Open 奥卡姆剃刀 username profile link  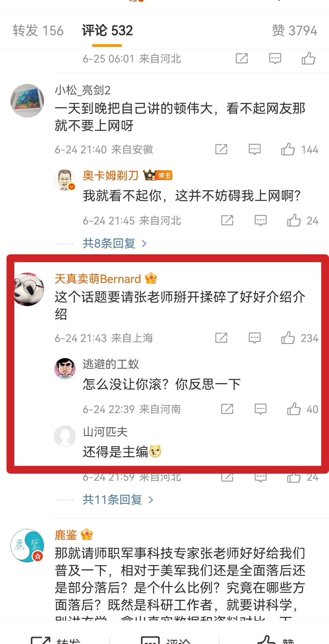[111, 176]
